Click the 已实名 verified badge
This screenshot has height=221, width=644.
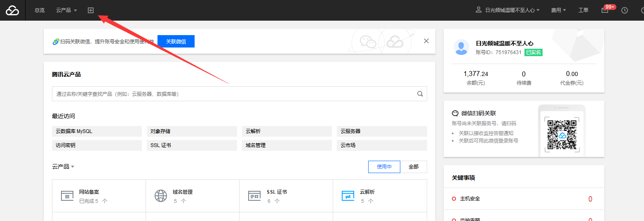coord(533,52)
